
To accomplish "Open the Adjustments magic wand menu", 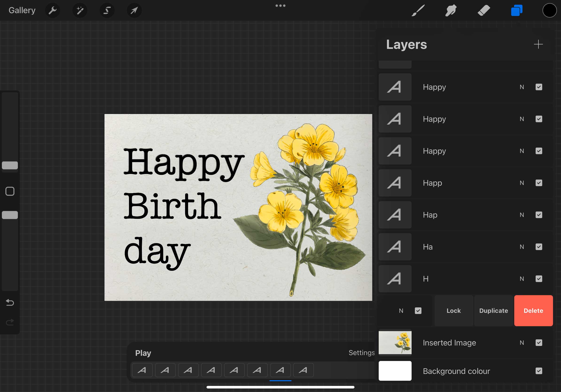I will 80,11.
